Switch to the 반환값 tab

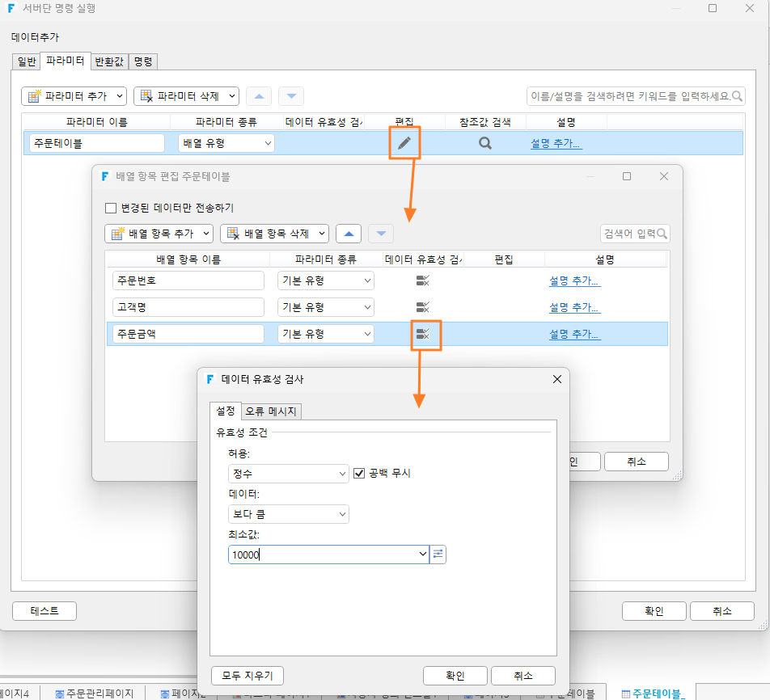point(109,62)
